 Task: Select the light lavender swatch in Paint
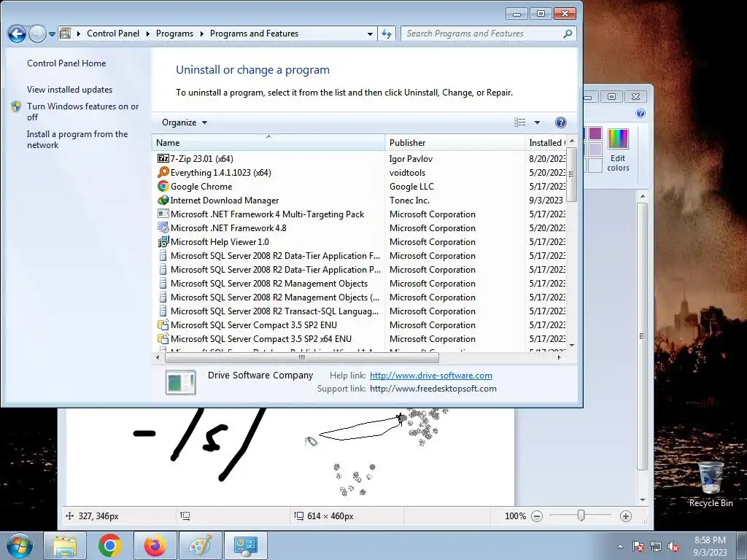(595, 149)
